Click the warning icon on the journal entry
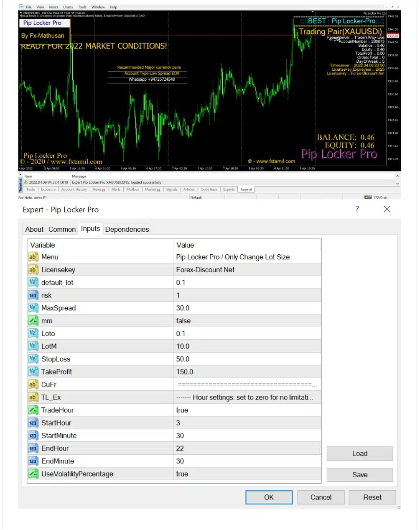This screenshot has width=420, height=530. pos(26,182)
